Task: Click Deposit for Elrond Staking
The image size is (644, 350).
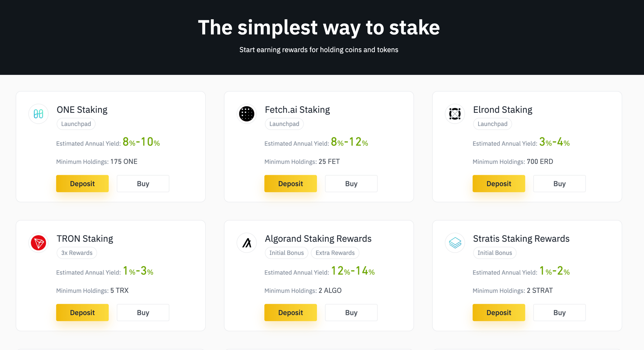Action: (498, 183)
